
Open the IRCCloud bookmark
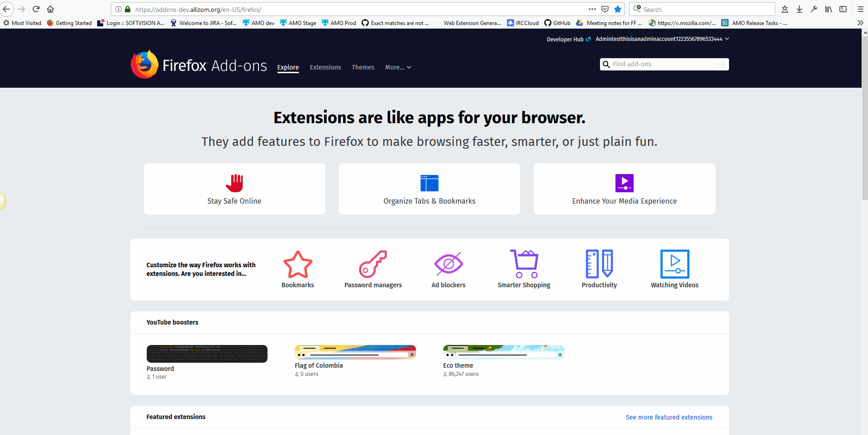click(x=523, y=23)
